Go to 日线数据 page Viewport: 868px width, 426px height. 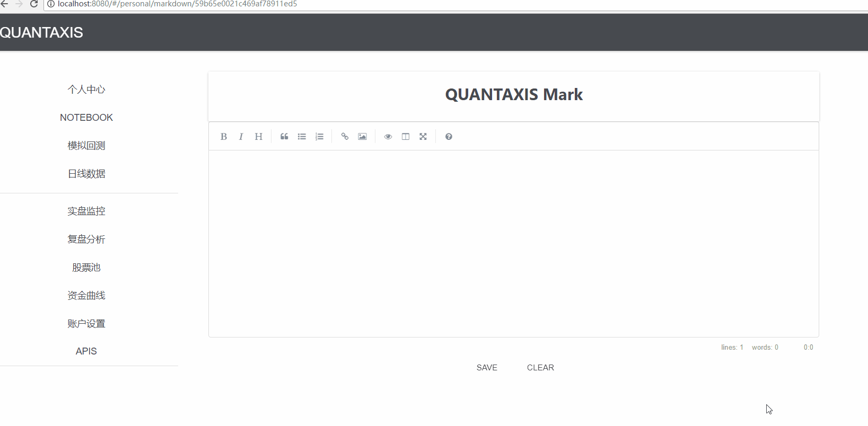point(86,174)
